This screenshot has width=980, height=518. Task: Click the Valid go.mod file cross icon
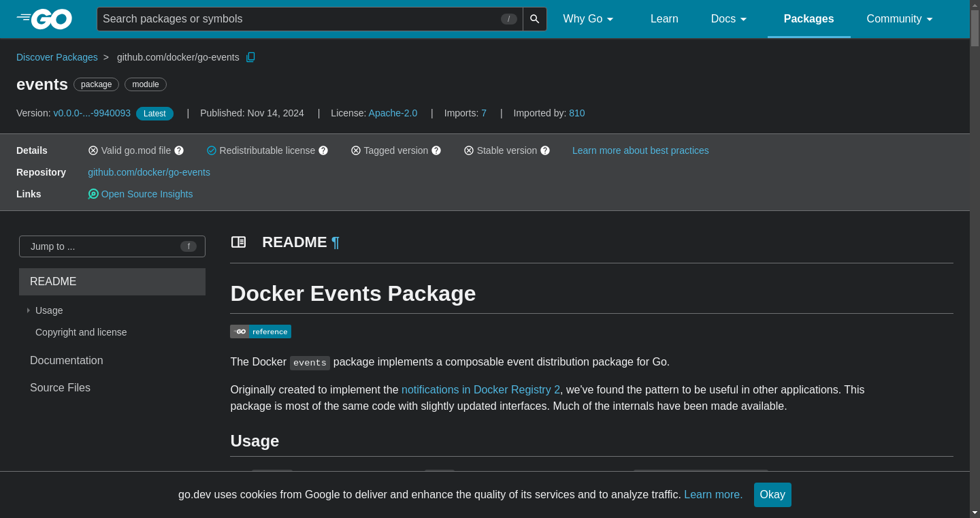93,150
